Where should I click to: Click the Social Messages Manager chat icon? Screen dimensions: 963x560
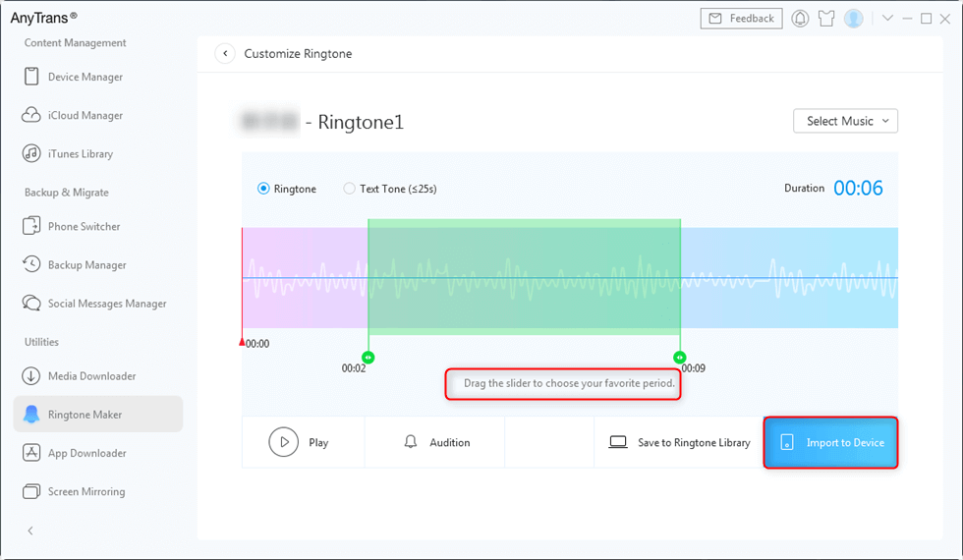pyautogui.click(x=30, y=304)
